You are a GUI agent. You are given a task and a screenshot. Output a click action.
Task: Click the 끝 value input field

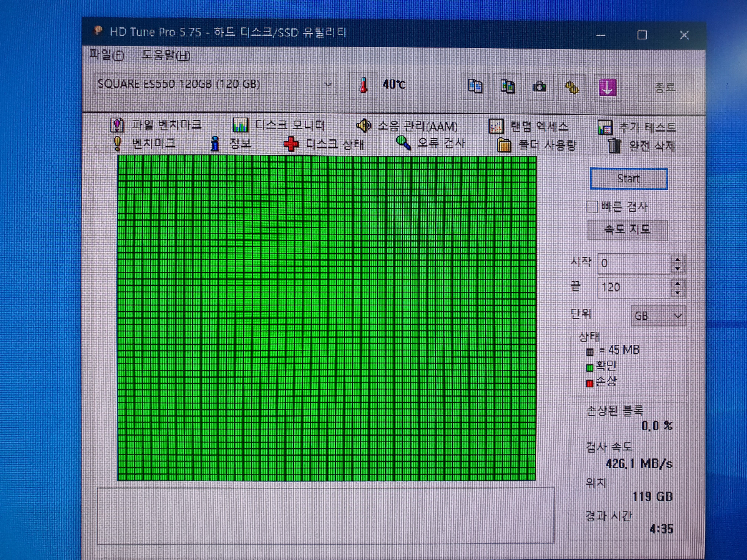coord(634,288)
